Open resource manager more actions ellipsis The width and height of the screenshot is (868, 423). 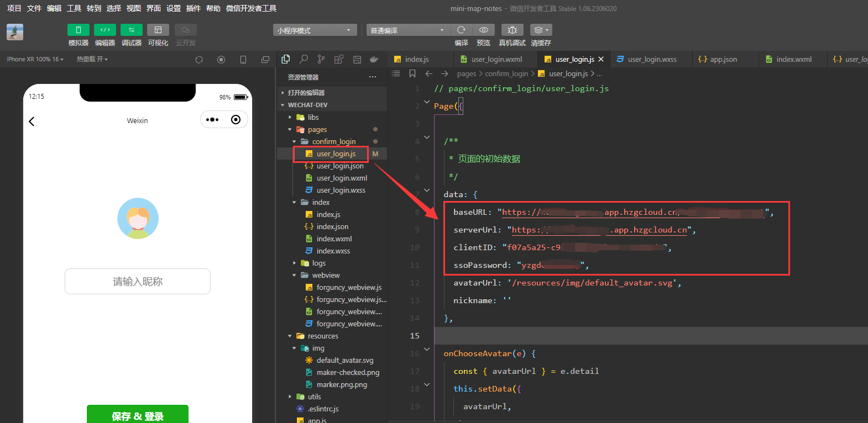click(373, 77)
